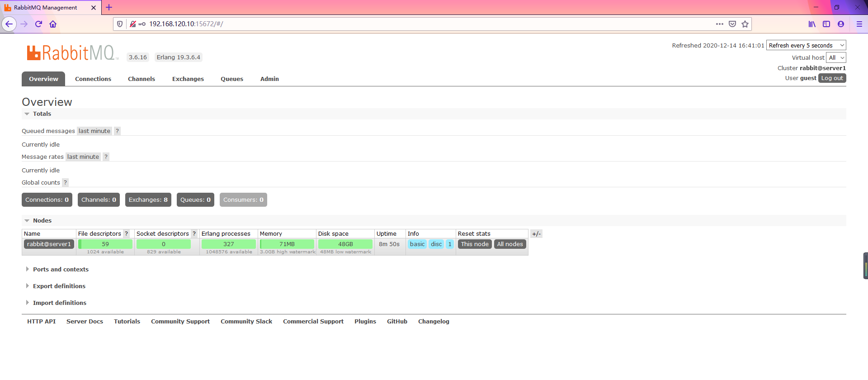Open the Firefox Library icon

[x=812, y=24]
